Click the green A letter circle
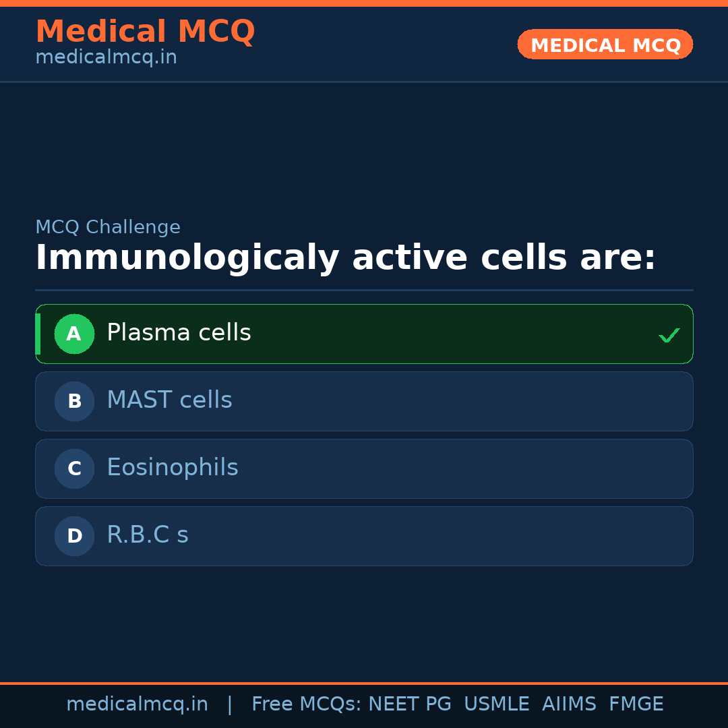728x728 pixels. click(74, 334)
